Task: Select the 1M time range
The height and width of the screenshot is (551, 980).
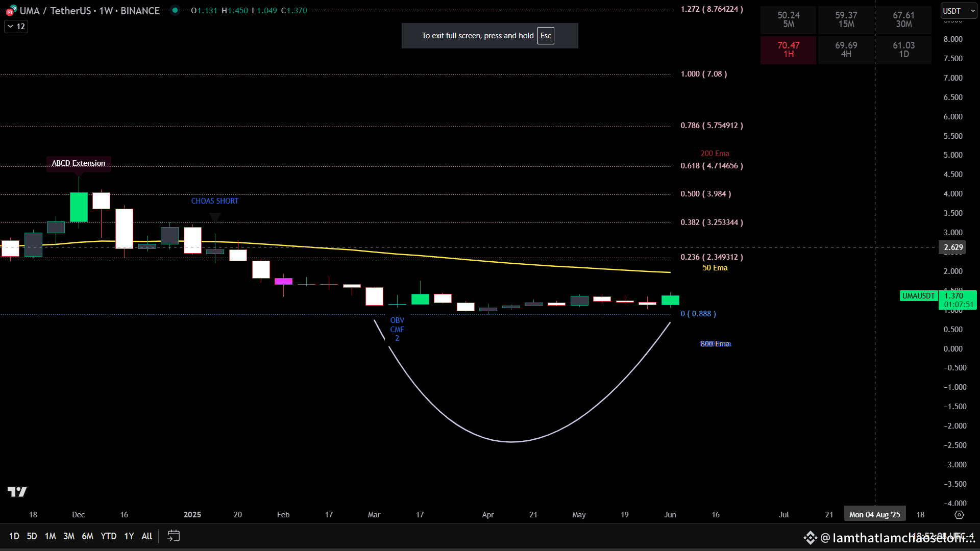Action: [x=50, y=536]
